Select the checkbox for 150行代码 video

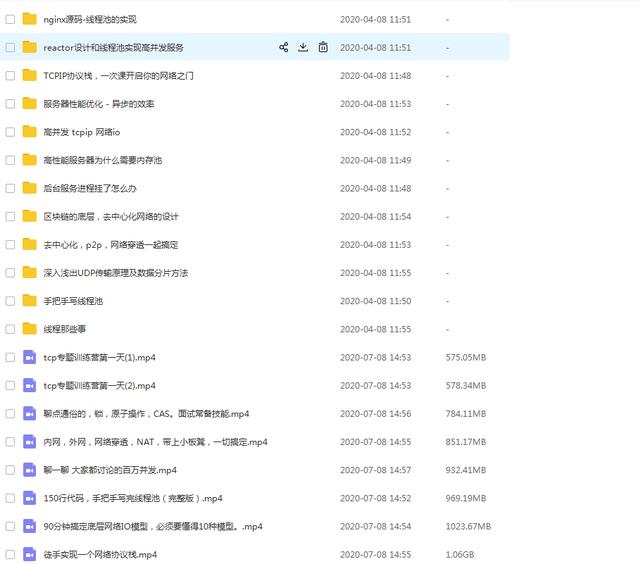(10, 498)
